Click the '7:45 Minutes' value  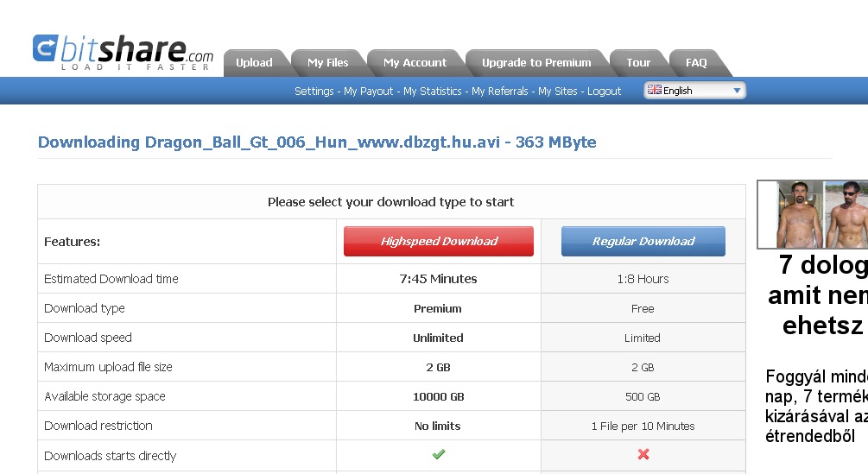click(x=439, y=279)
